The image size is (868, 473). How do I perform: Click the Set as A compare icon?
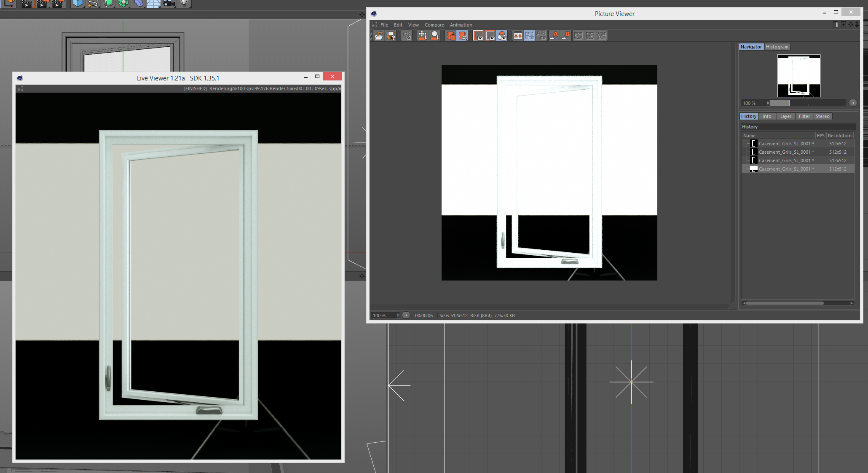point(554,36)
